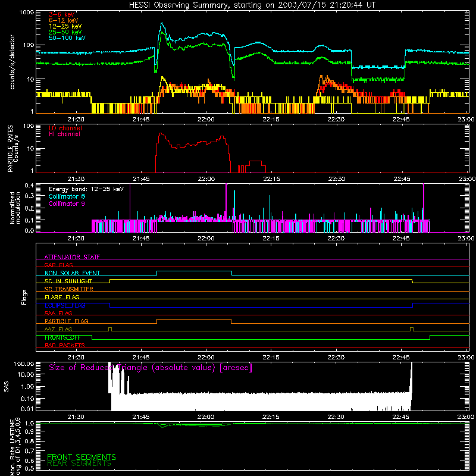Screen dimensions: 476x476
Task: Select the orange 6-12 keV legend label
Action: click(64, 20)
